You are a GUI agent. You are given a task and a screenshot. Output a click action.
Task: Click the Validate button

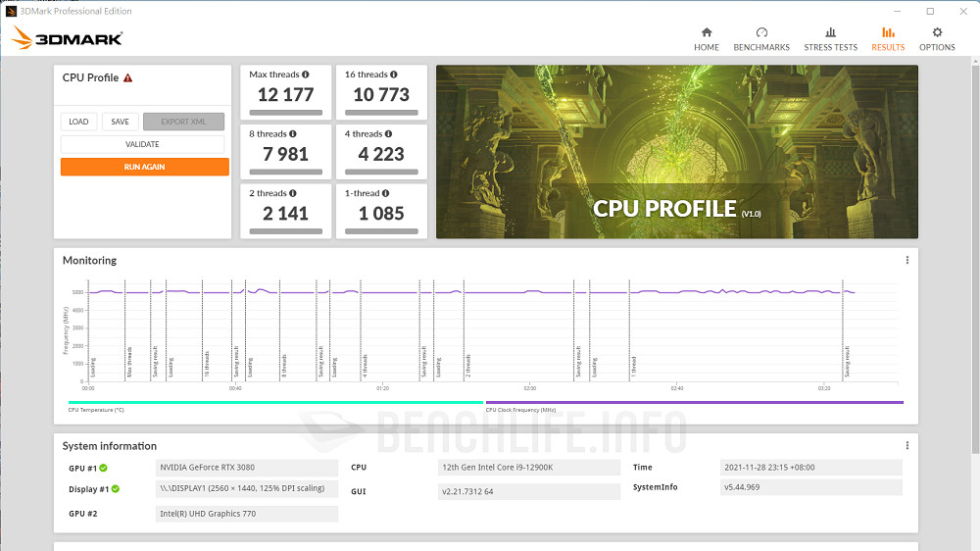[x=142, y=144]
